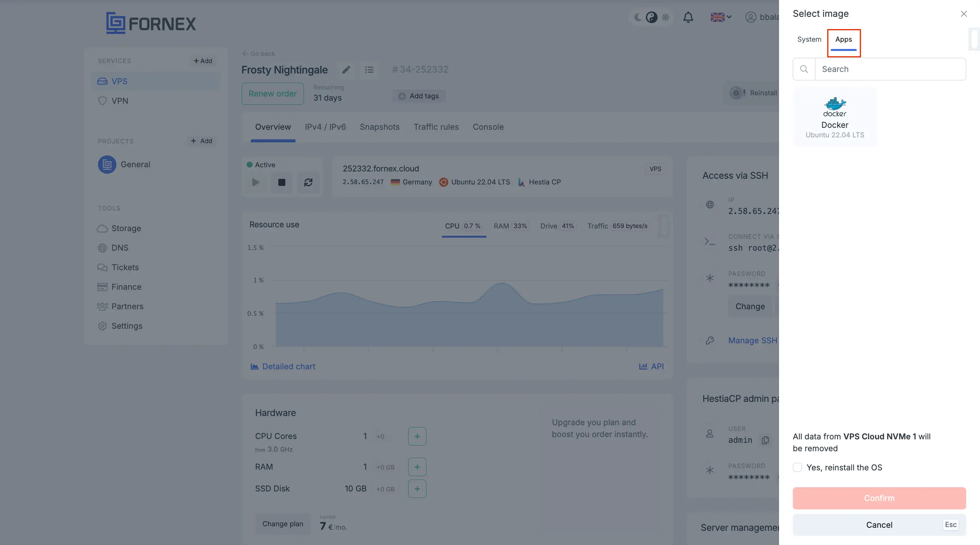The width and height of the screenshot is (980, 545).
Task: Show CPU resource chart
Action: (x=464, y=226)
